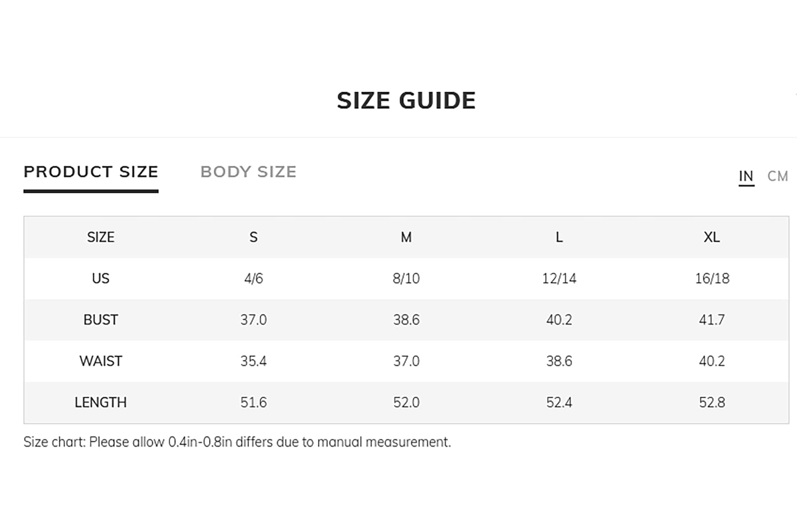Screen dimensions: 797x532
Task: Click the M size column header
Action: (406, 237)
